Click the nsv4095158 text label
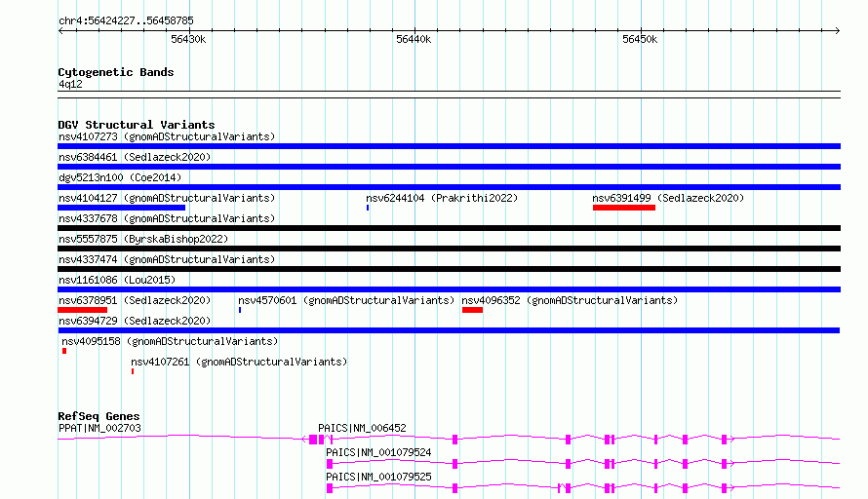Screen dimensions: 868x499 click(x=170, y=341)
